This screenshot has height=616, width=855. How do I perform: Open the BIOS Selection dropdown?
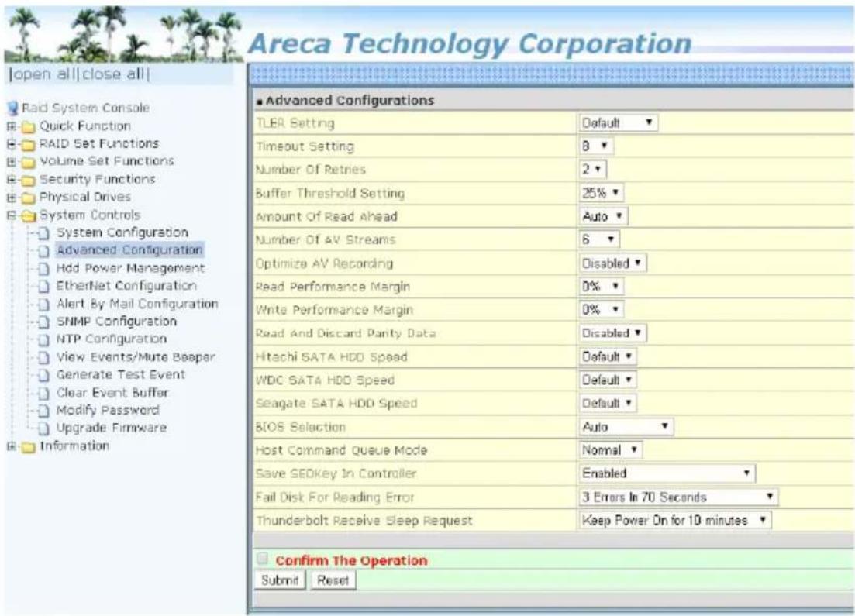click(626, 427)
